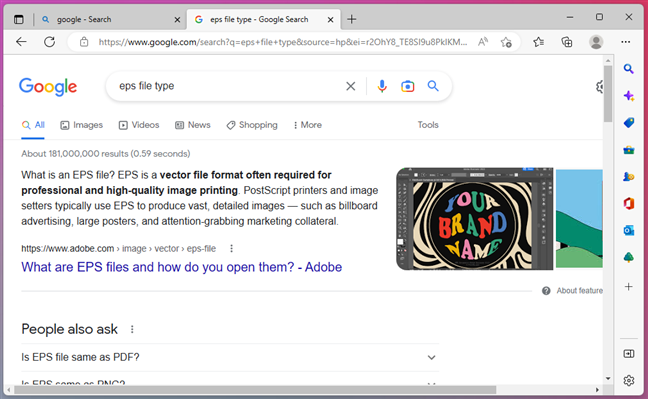Open the More search filters dropdown
Viewport: 648px width, 399px height.
point(307,125)
